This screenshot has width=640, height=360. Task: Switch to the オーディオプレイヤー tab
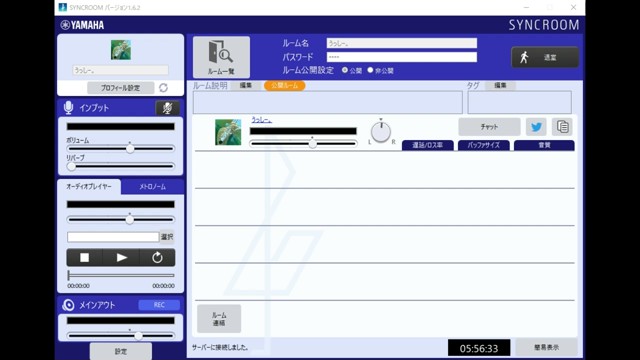89,187
